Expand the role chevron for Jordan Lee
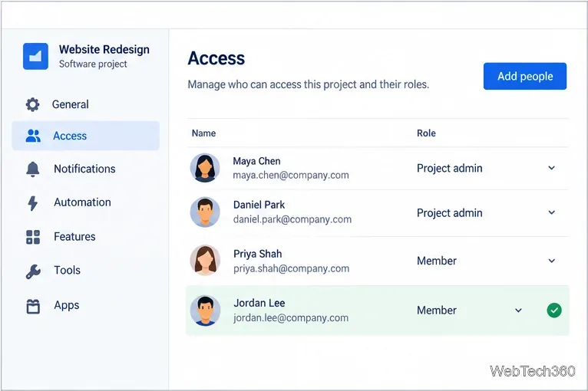This screenshot has width=588, height=391. tap(518, 310)
